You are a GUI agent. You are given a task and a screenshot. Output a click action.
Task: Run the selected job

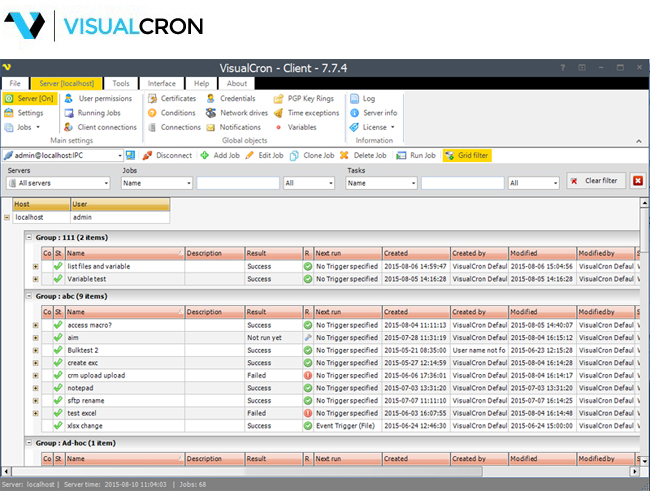(416, 156)
